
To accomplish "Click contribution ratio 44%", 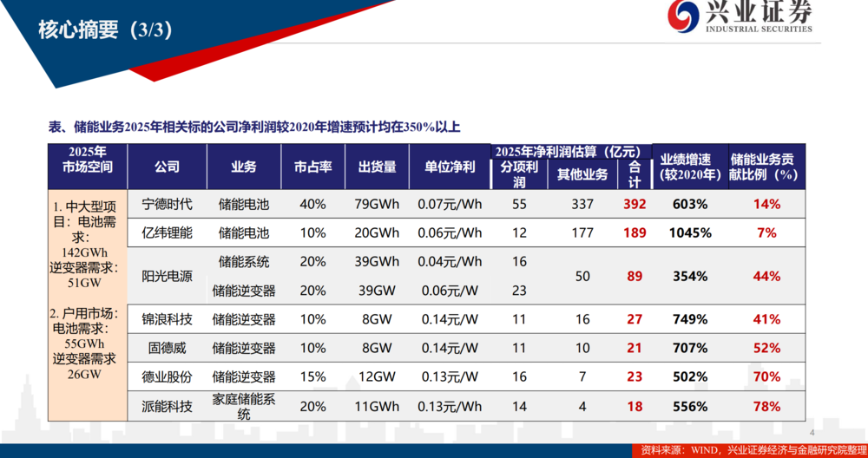I will [766, 276].
